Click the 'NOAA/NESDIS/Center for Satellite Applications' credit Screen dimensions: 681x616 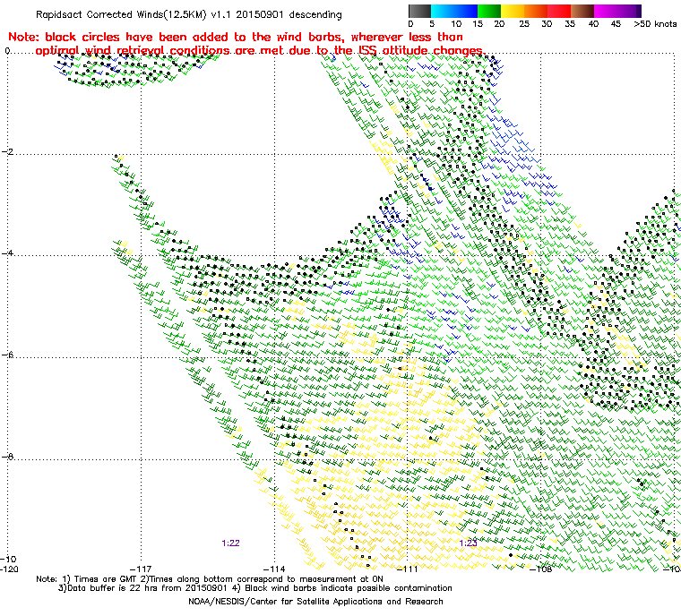click(315, 602)
